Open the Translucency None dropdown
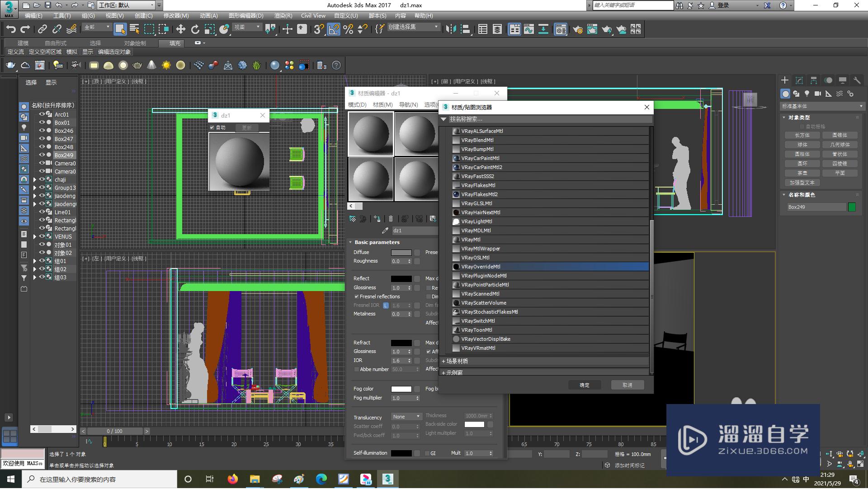The height and width of the screenshot is (489, 868). pos(406,417)
